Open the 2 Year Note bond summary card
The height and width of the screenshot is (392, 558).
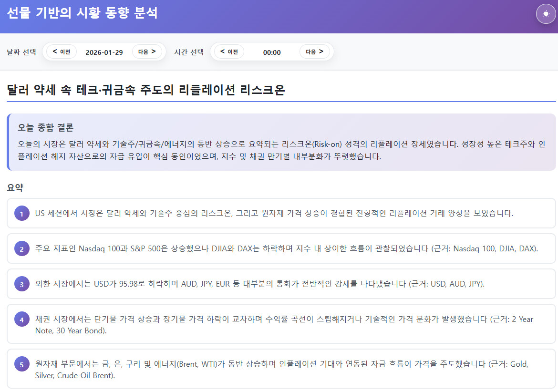pyautogui.click(x=281, y=324)
